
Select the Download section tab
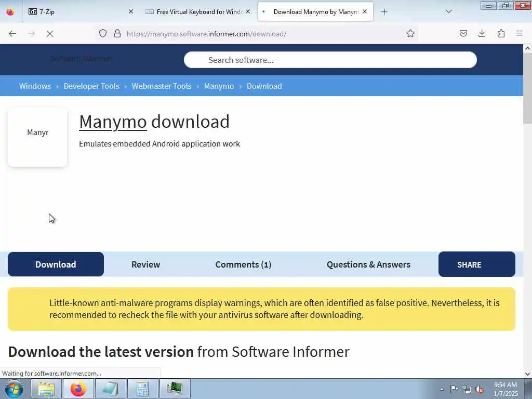pos(56,264)
